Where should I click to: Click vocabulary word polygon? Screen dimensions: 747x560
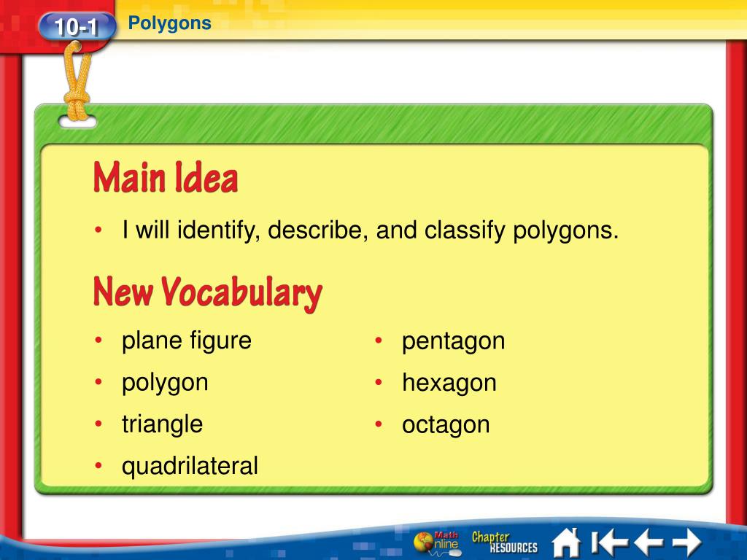[165, 383]
